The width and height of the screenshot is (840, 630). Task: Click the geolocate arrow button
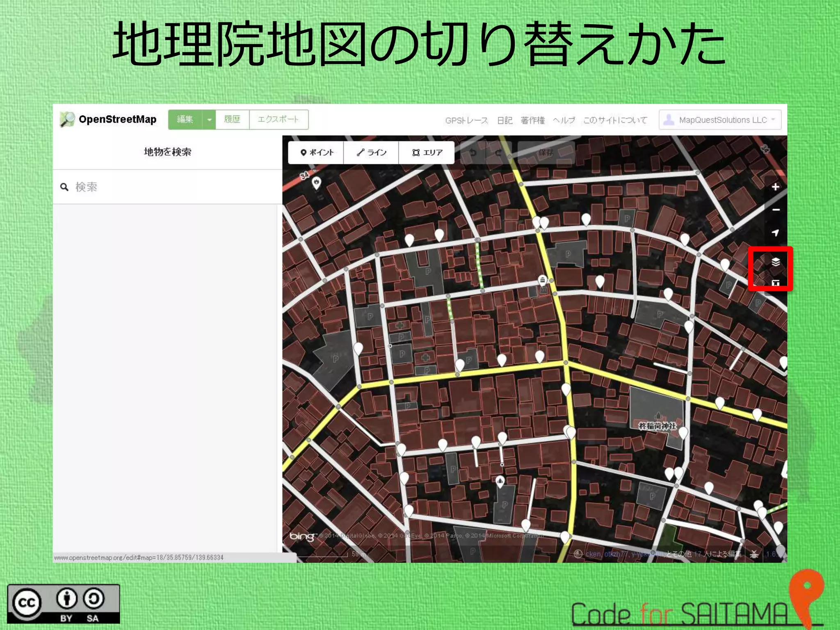[776, 233]
